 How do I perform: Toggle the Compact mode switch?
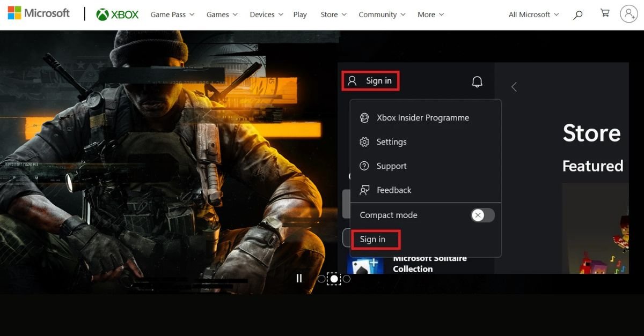[482, 215]
